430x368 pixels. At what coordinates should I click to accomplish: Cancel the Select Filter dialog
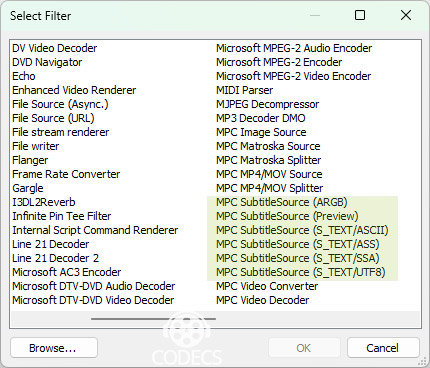pos(383,348)
